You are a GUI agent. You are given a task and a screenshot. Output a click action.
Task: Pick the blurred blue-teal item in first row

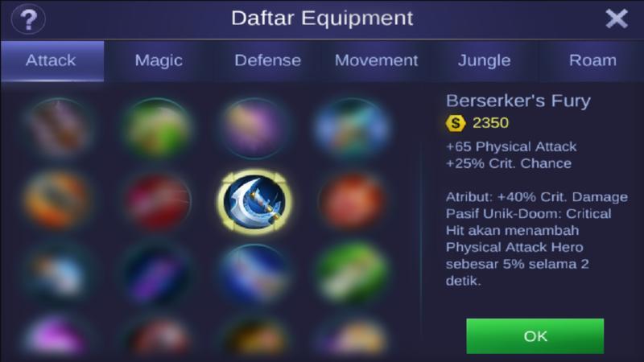pos(352,128)
